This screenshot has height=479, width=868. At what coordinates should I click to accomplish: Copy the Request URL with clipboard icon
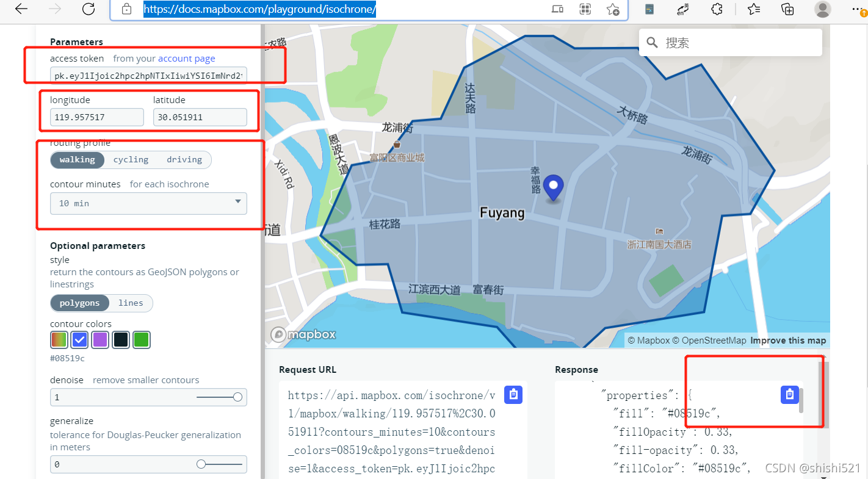point(513,395)
